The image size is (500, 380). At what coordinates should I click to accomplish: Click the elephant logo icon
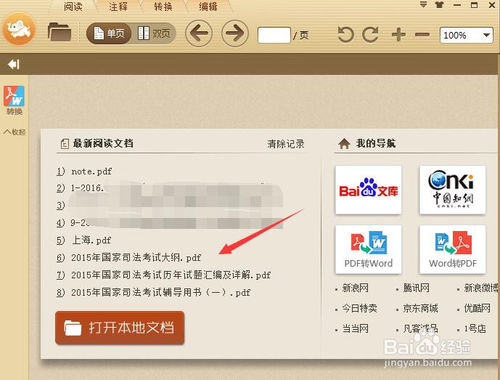(19, 29)
